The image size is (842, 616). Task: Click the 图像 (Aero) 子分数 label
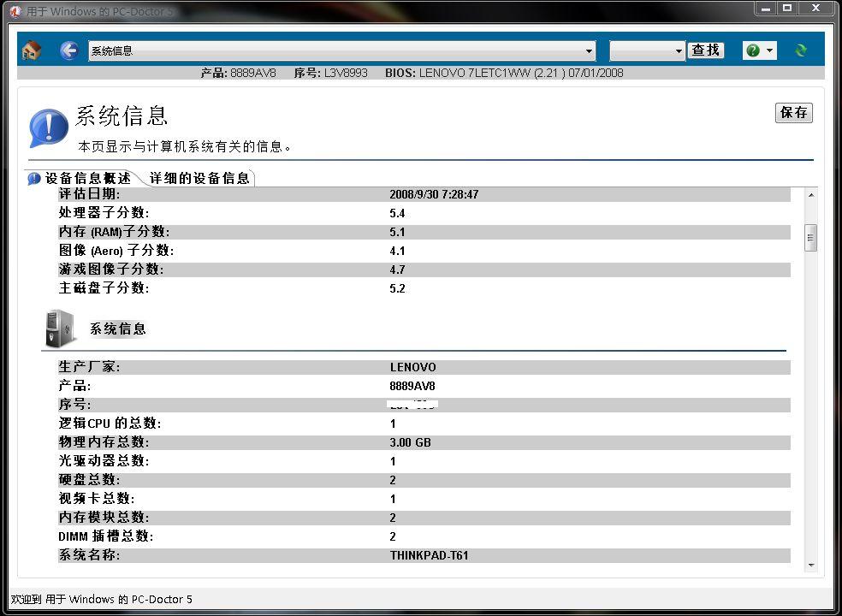point(116,251)
